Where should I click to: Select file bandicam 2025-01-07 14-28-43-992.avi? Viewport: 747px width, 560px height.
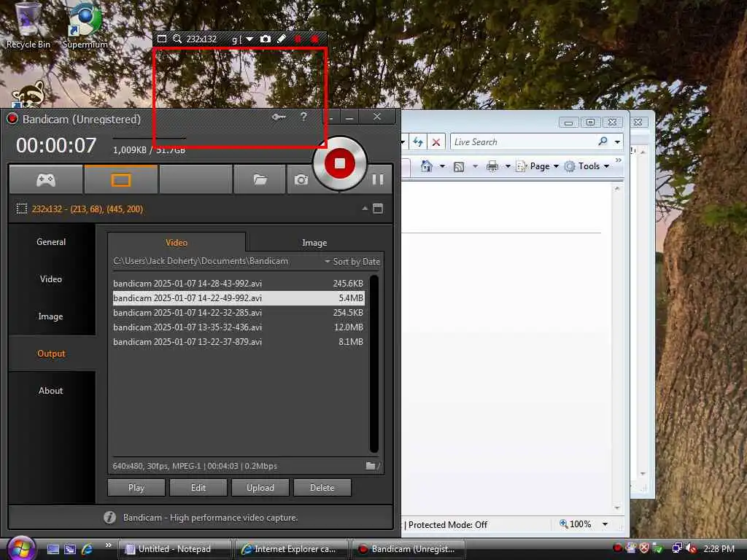[239, 284]
